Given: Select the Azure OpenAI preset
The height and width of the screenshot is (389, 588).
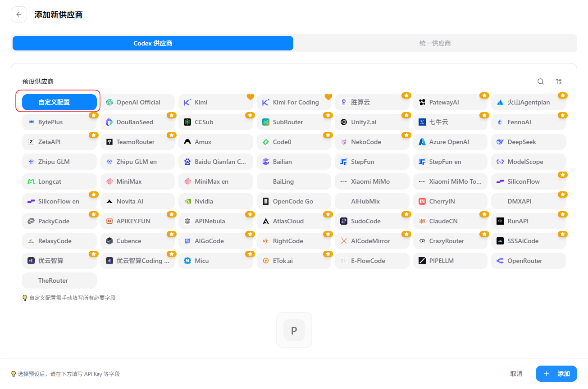Looking at the screenshot, I should (x=450, y=142).
